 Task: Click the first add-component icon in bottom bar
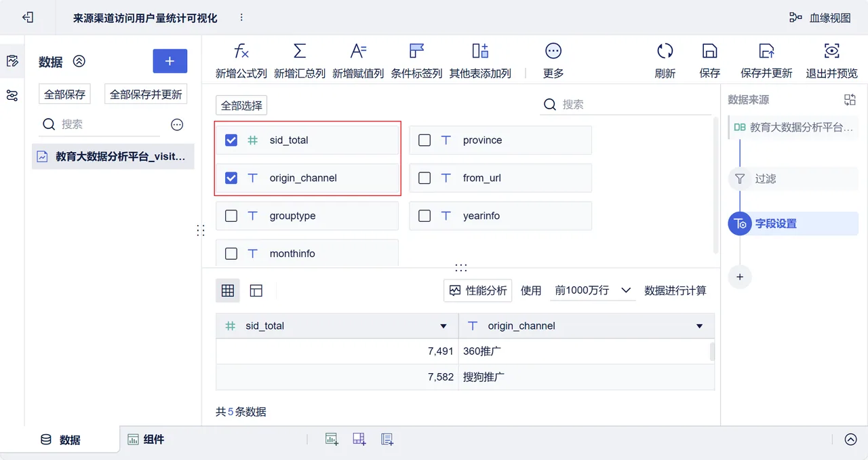pyautogui.click(x=332, y=440)
